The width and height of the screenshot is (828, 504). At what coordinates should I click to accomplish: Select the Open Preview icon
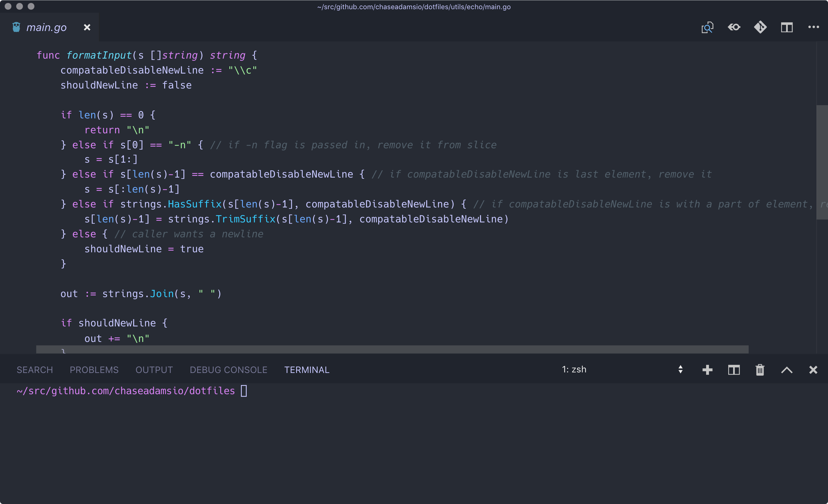pos(734,27)
